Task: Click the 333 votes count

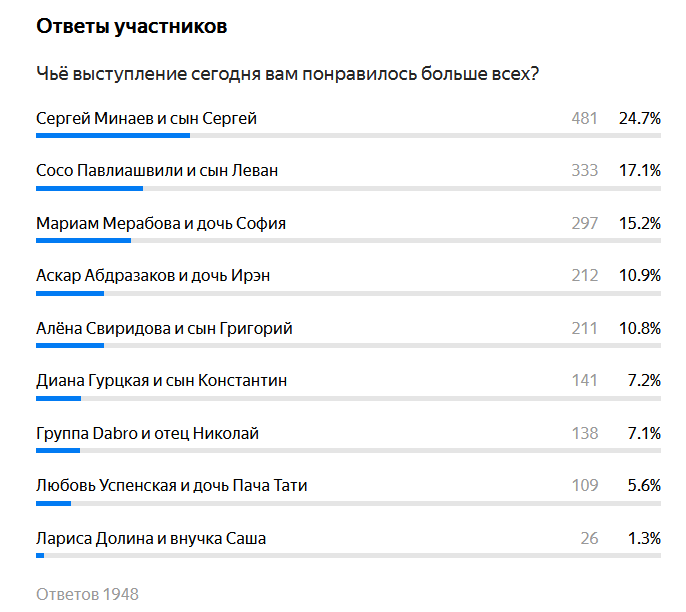Action: [584, 170]
